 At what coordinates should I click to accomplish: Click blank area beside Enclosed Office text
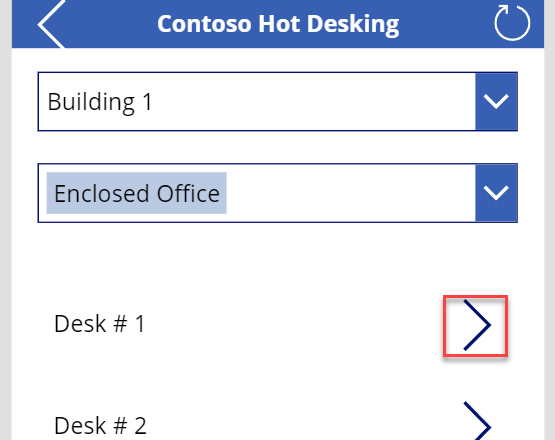tap(350, 193)
